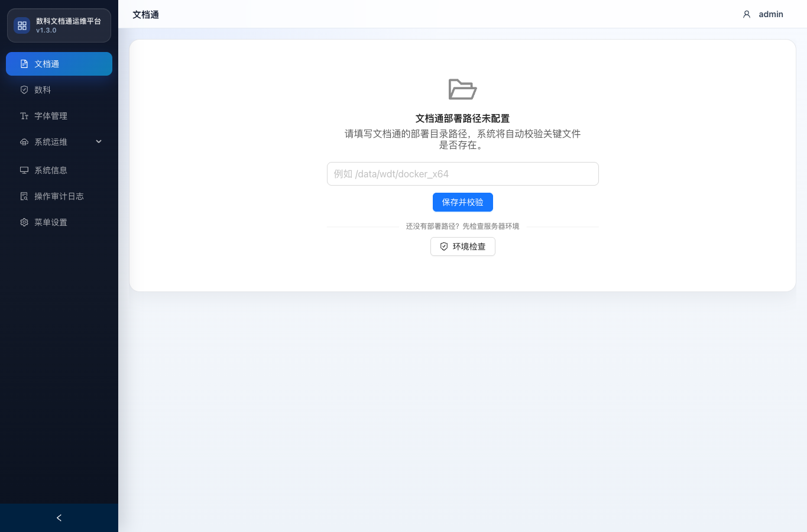This screenshot has width=807, height=532.
Task: Open the 文档通 menu item
Action: [x=59, y=64]
